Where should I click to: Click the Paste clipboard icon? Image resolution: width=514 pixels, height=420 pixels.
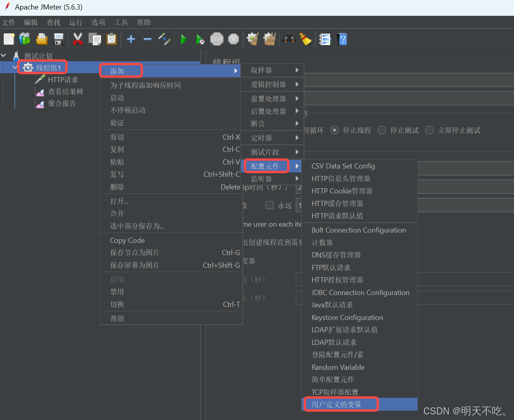coord(112,39)
